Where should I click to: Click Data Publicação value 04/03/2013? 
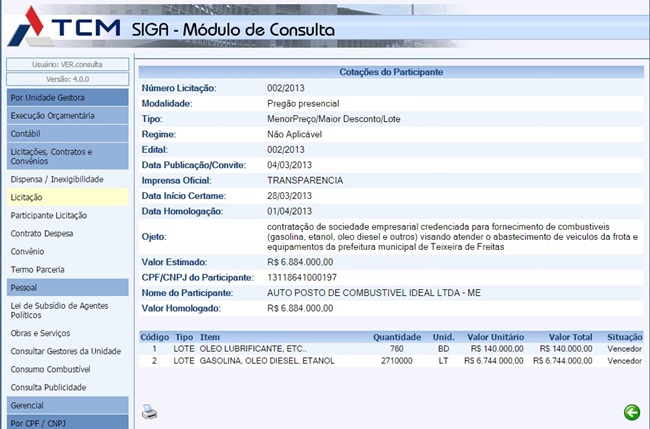point(289,165)
